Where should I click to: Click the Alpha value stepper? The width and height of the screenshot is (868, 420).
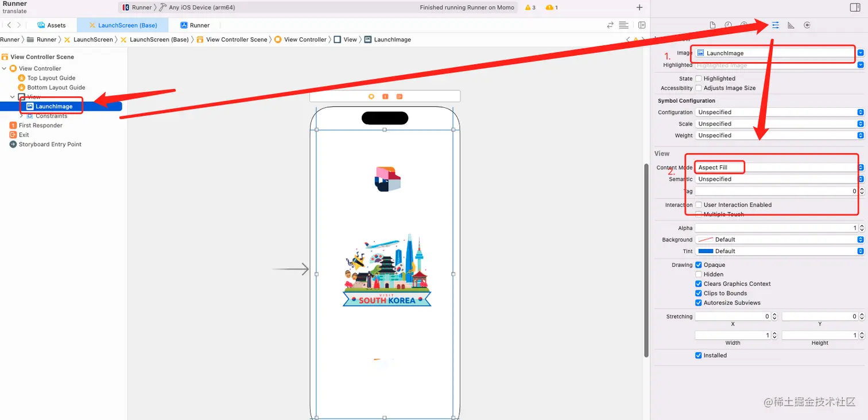click(x=861, y=228)
